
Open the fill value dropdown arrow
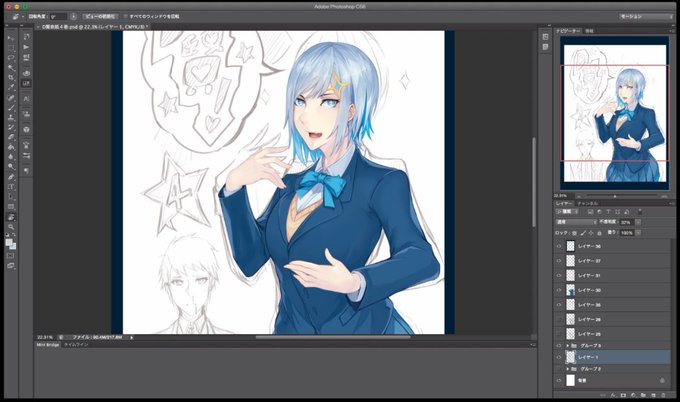638,233
